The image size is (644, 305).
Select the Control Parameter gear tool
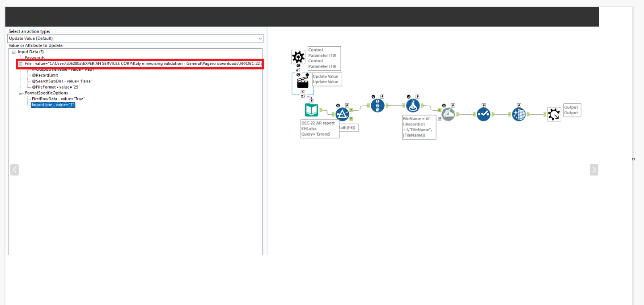[x=298, y=56]
